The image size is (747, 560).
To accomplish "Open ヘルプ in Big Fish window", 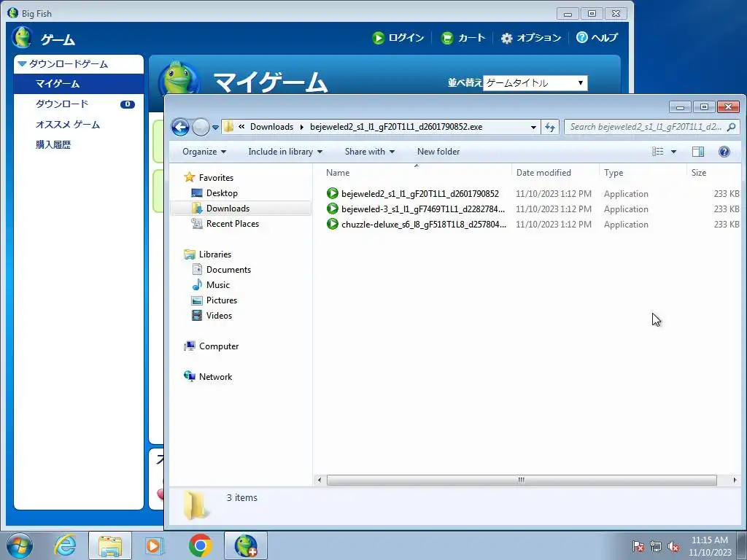I will coord(597,37).
